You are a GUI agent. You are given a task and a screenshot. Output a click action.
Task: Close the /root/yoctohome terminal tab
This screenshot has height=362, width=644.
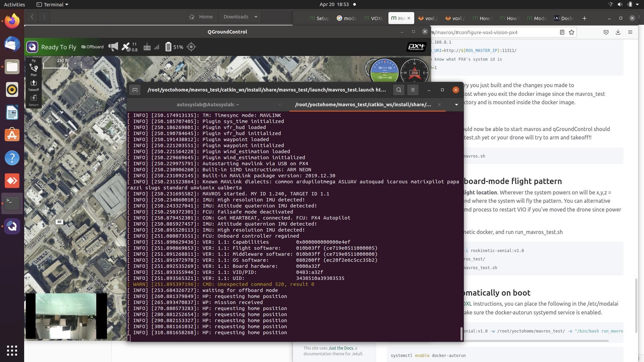pos(439,105)
